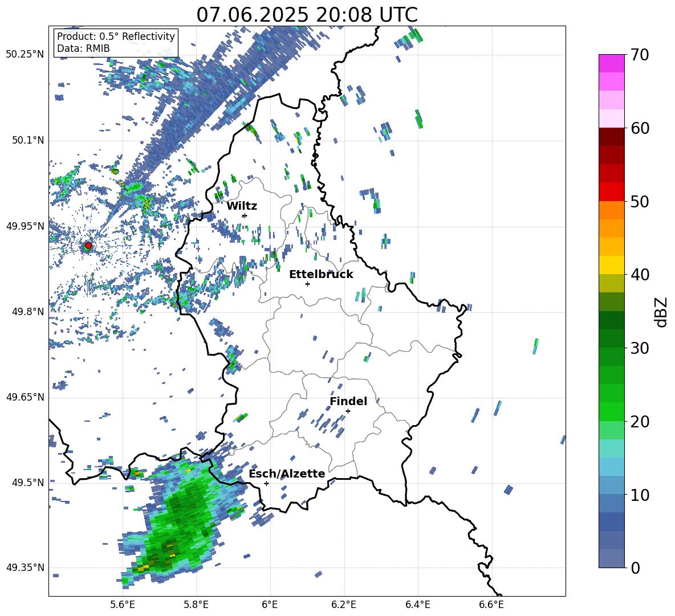This screenshot has height=616, width=675.
Task: Click the 49.95°N latitude label
Action: click(25, 226)
